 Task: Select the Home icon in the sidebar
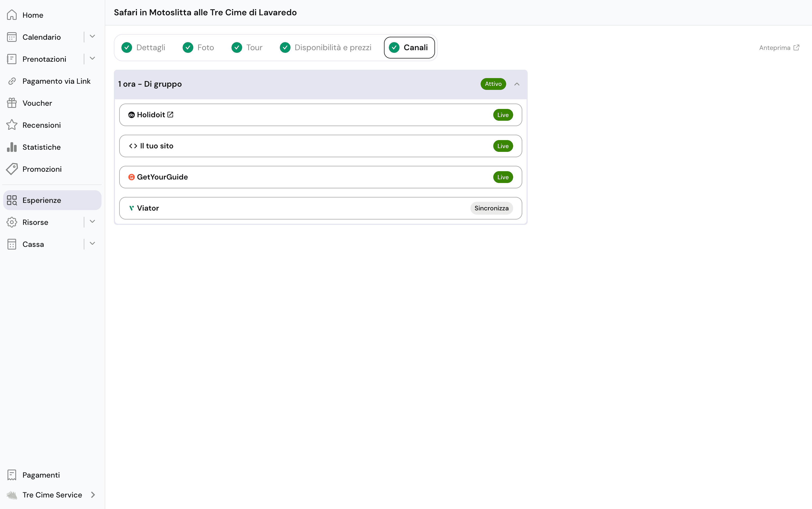tap(12, 15)
